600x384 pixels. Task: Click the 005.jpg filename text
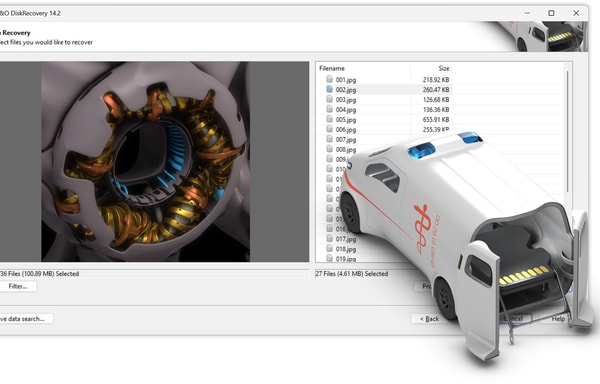click(346, 120)
